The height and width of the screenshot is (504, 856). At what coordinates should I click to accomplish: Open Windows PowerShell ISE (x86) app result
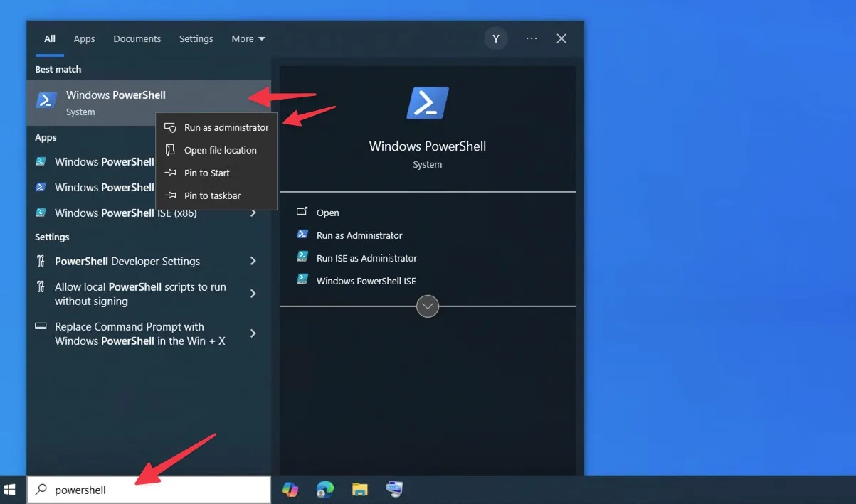(149, 213)
